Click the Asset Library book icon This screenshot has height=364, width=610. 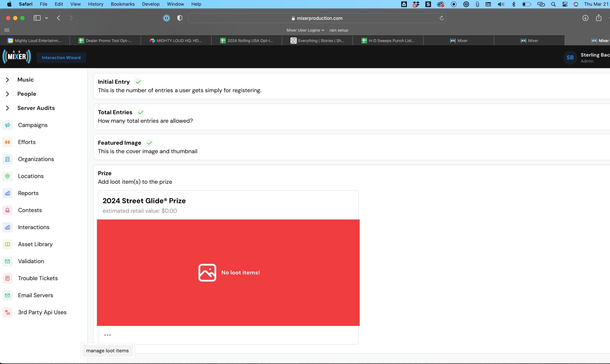(7, 244)
